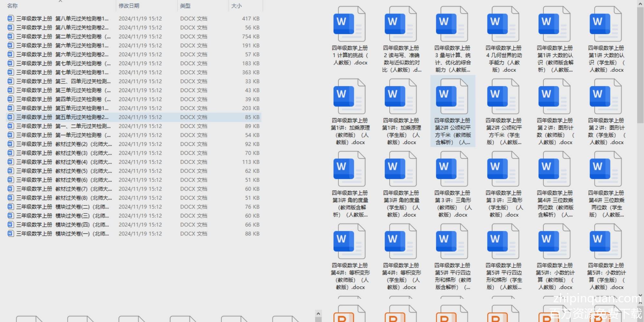
Task: Click Word icon for 第3讲 角的度量 学生版
Action: [x=401, y=169]
